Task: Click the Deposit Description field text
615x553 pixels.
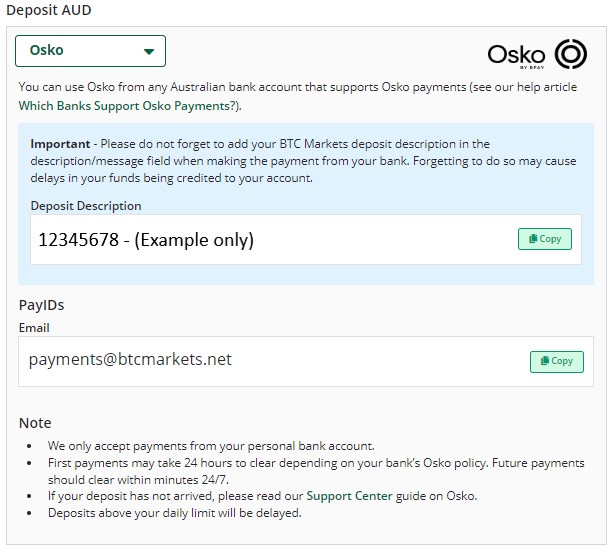Action: coord(146,240)
